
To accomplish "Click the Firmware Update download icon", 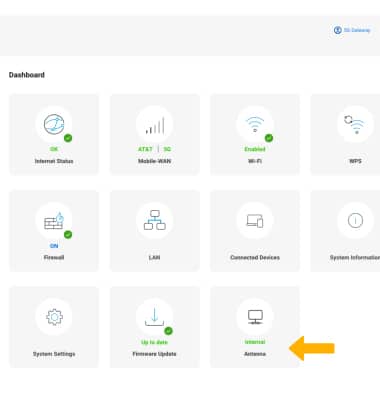I will point(154,317).
